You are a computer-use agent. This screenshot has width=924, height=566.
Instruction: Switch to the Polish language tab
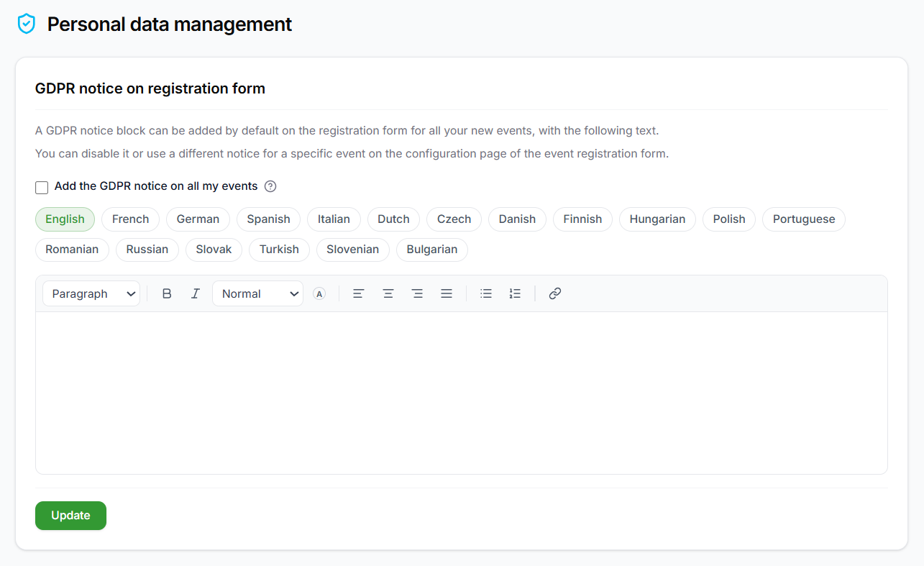coord(729,219)
